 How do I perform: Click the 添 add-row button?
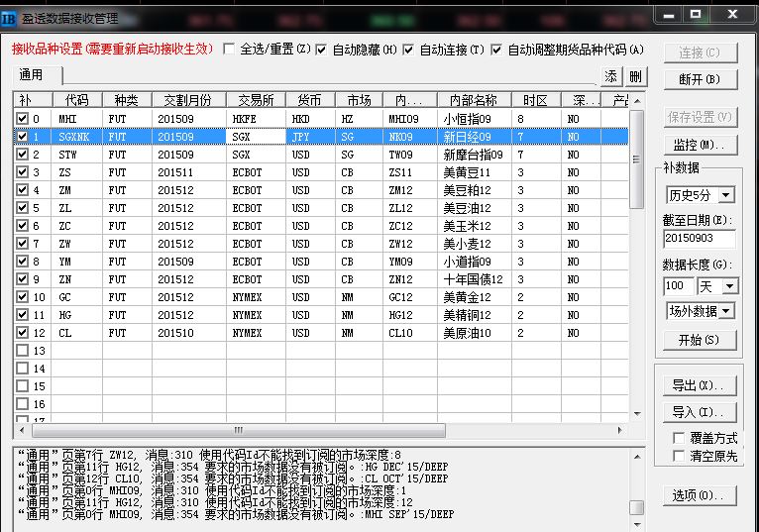[611, 76]
